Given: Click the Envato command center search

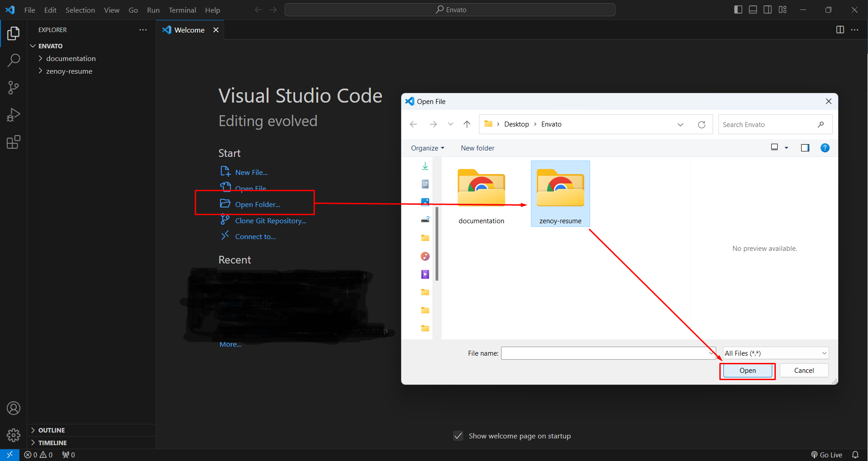Looking at the screenshot, I should tap(450, 9).
